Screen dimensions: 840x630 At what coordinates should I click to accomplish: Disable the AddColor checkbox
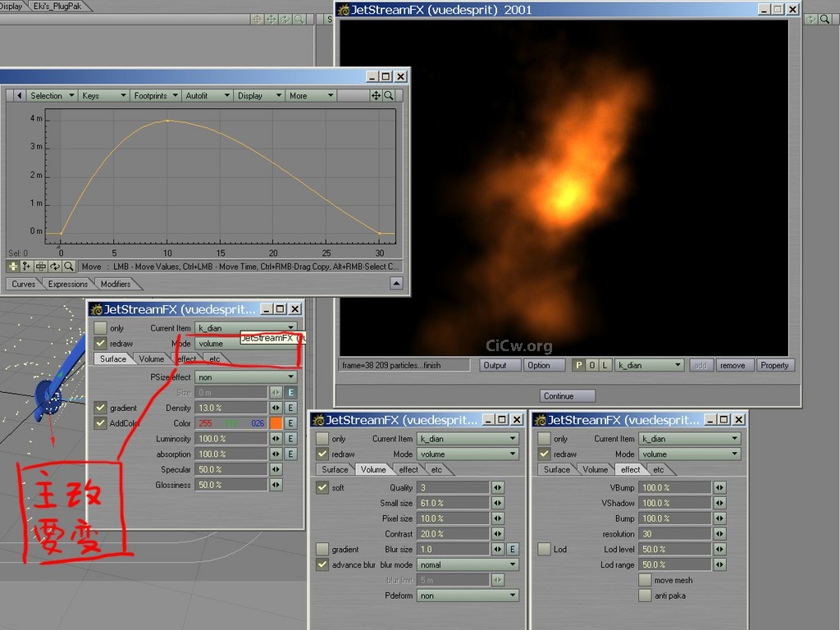100,423
